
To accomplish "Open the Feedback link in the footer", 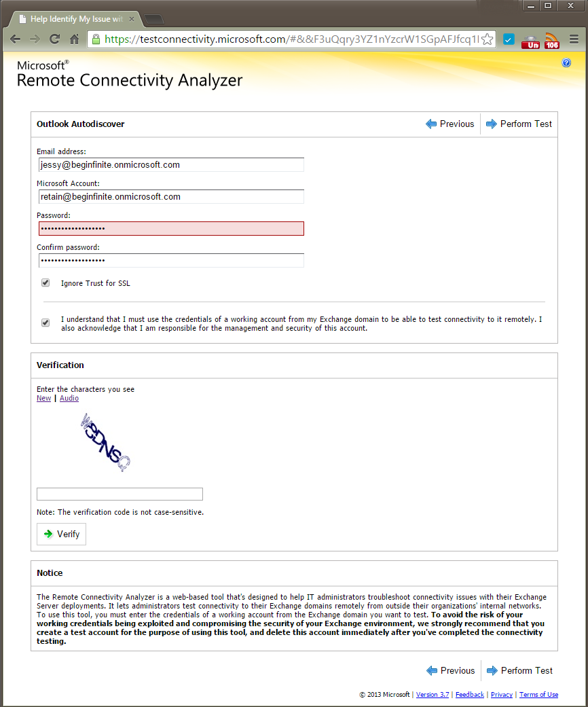I will click(x=469, y=694).
